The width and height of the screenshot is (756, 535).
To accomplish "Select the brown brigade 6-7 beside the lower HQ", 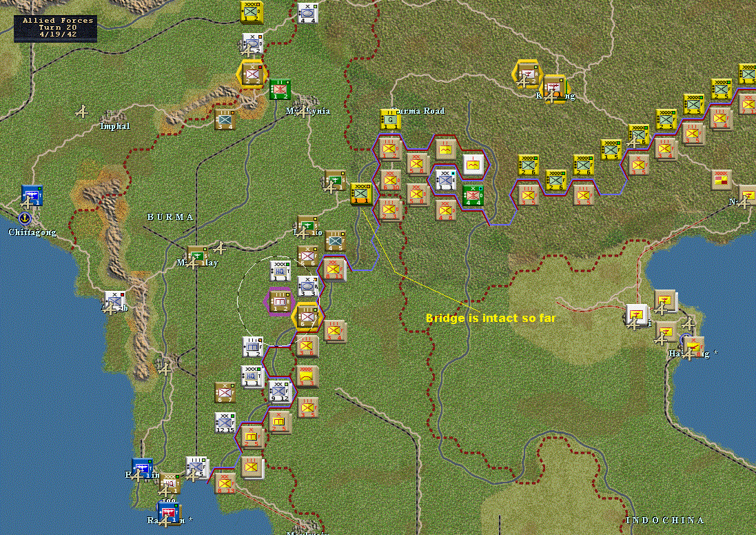I will (225, 392).
